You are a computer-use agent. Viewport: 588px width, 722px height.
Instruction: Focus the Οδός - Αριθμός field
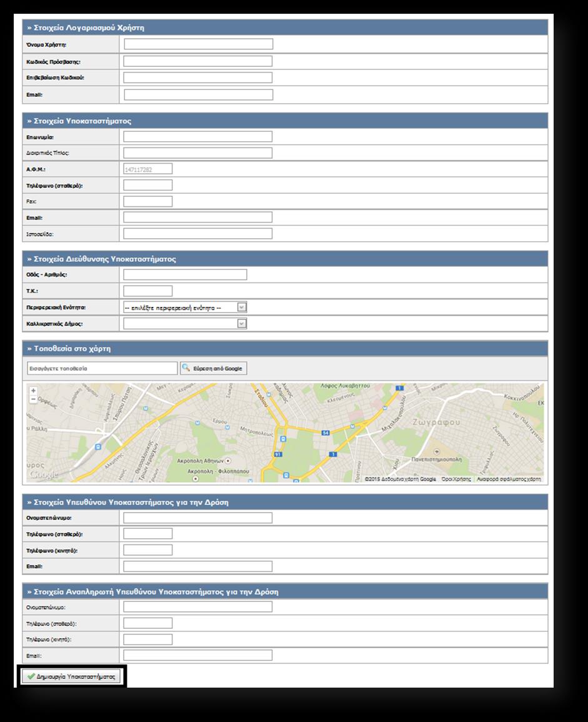coord(185,275)
